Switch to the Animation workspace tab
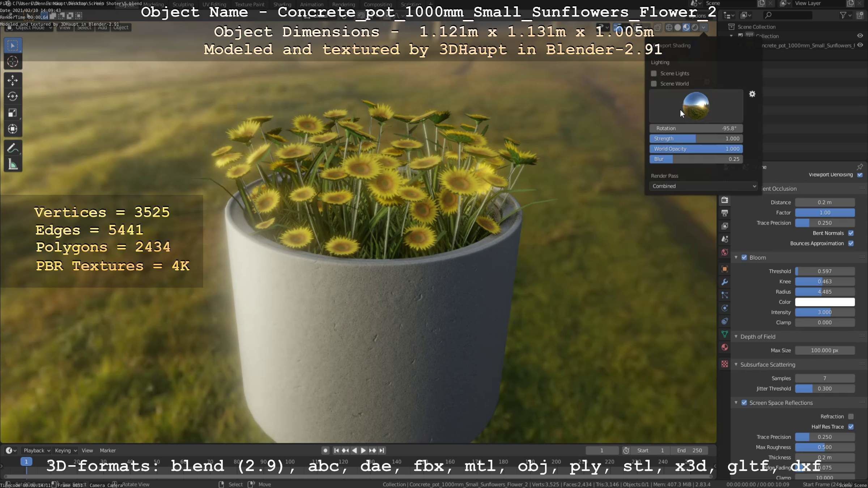The width and height of the screenshot is (868, 488). (311, 4)
